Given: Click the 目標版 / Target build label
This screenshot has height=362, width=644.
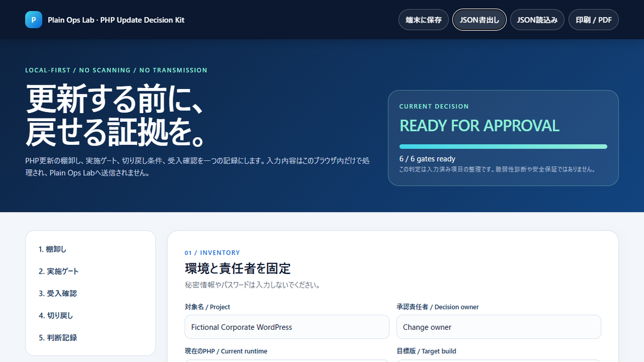Looking at the screenshot, I should tap(426, 351).
